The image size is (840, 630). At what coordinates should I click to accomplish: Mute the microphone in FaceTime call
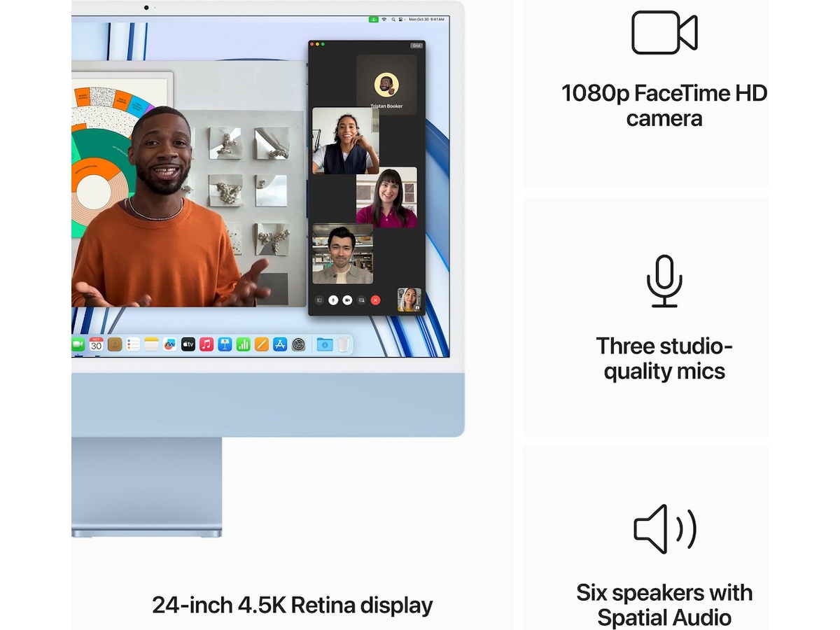(x=333, y=300)
